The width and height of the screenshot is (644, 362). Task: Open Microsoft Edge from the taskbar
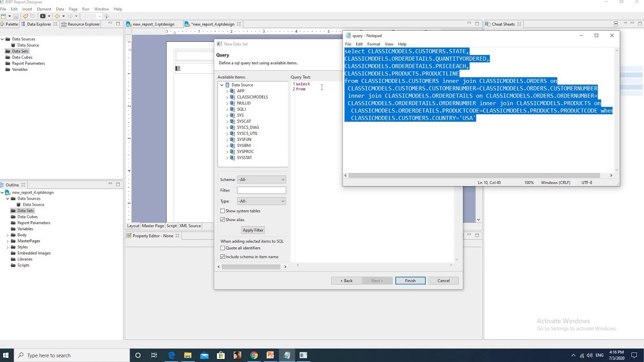pos(171,355)
